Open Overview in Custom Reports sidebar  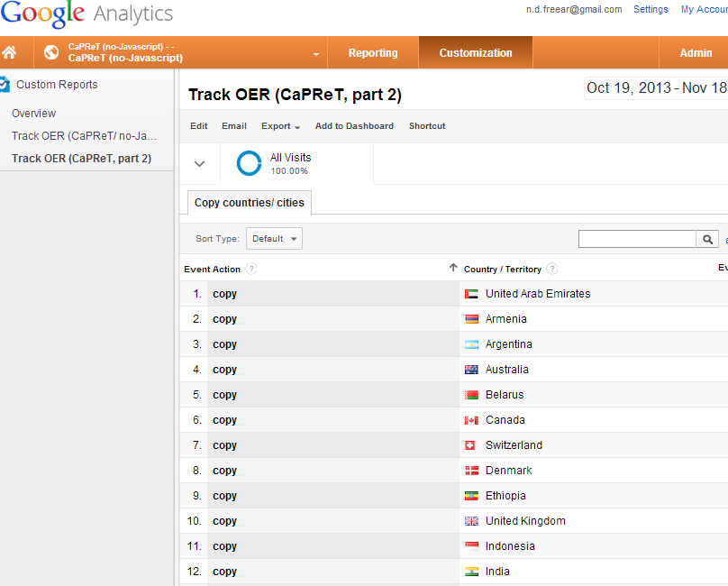[34, 114]
